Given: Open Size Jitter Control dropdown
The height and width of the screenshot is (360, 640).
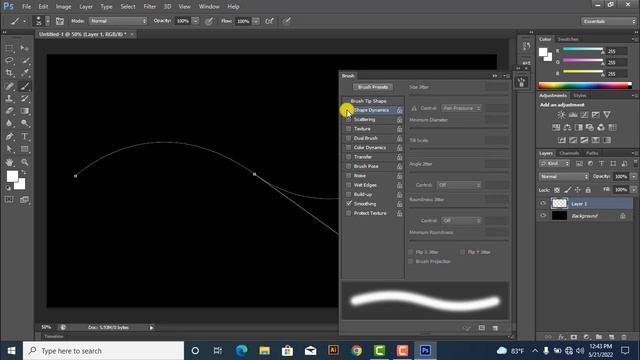Looking at the screenshot, I should pos(461,108).
